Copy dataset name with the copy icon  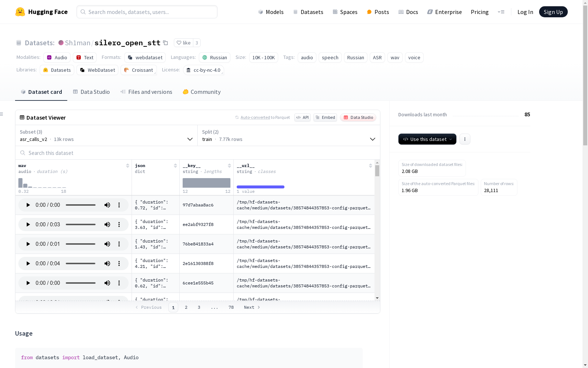tap(165, 43)
